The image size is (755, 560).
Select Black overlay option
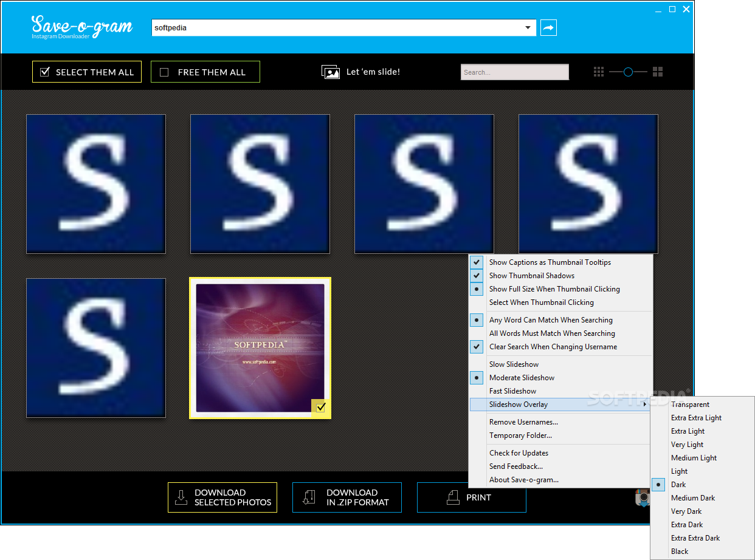coord(702,551)
